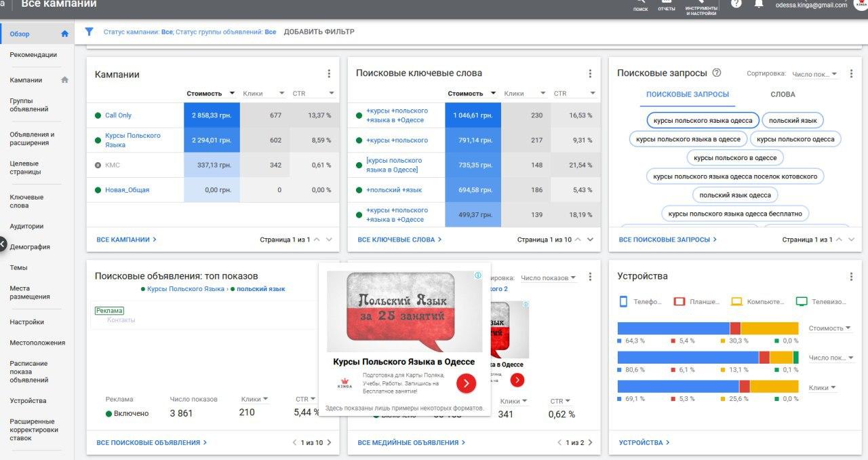Viewport: 868px width, 460px height.
Task: Open ВСЕ ПОИСКОВЫЕ ЗАПРОСЫ link
Action: click(668, 239)
